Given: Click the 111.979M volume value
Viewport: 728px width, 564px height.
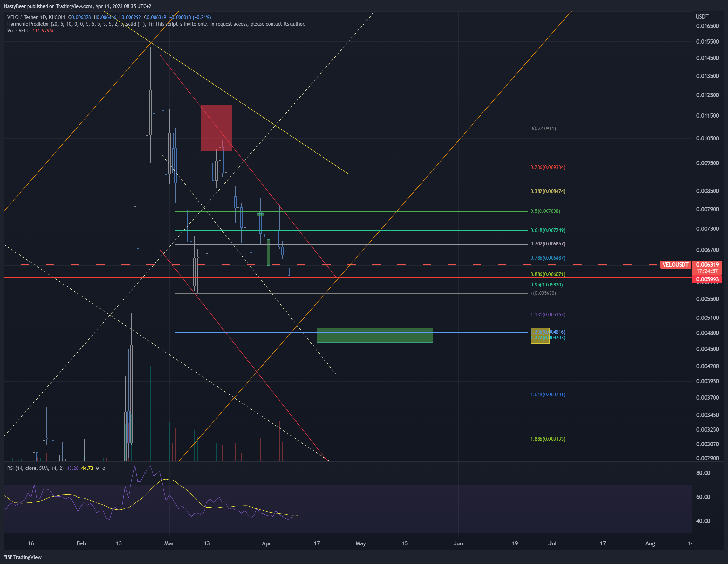Looking at the screenshot, I should 43,31.
